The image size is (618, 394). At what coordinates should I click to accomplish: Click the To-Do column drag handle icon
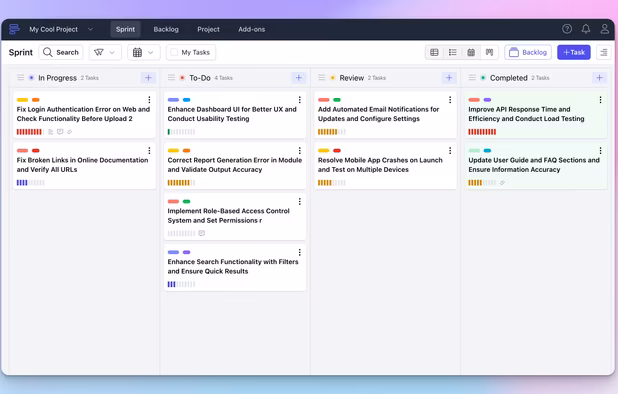(x=171, y=77)
